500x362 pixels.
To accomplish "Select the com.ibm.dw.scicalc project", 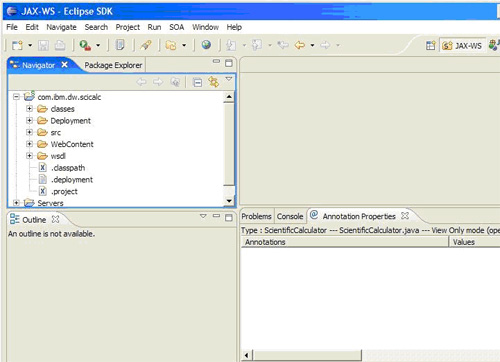I will pos(69,97).
